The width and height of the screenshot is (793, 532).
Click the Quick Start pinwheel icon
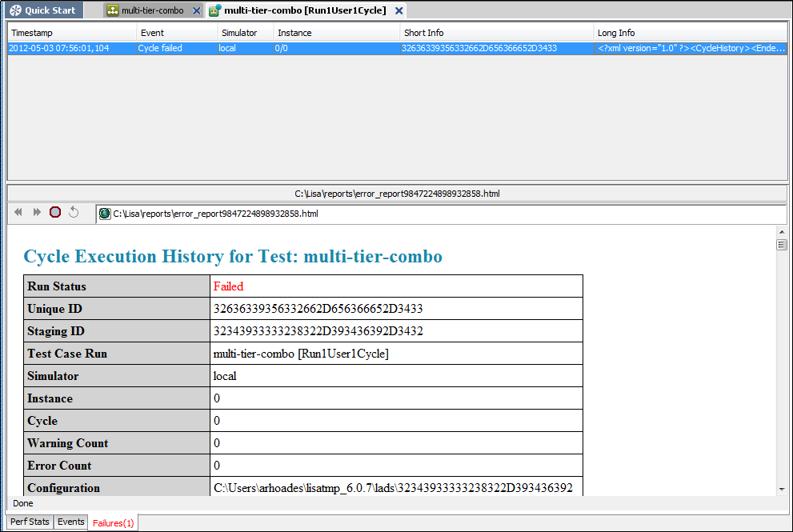[14, 10]
